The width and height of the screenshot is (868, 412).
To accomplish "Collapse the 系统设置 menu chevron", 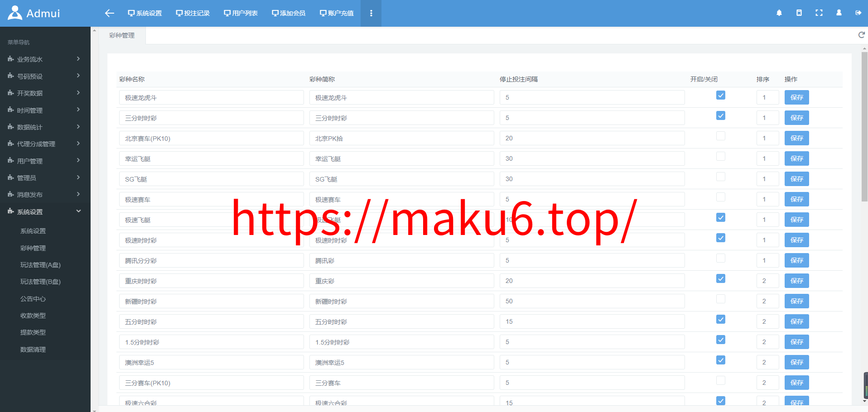I will (x=78, y=211).
